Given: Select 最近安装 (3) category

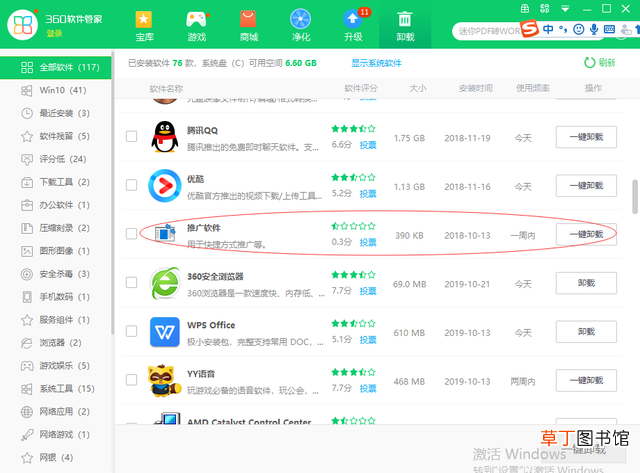Looking at the screenshot, I should 56,113.
